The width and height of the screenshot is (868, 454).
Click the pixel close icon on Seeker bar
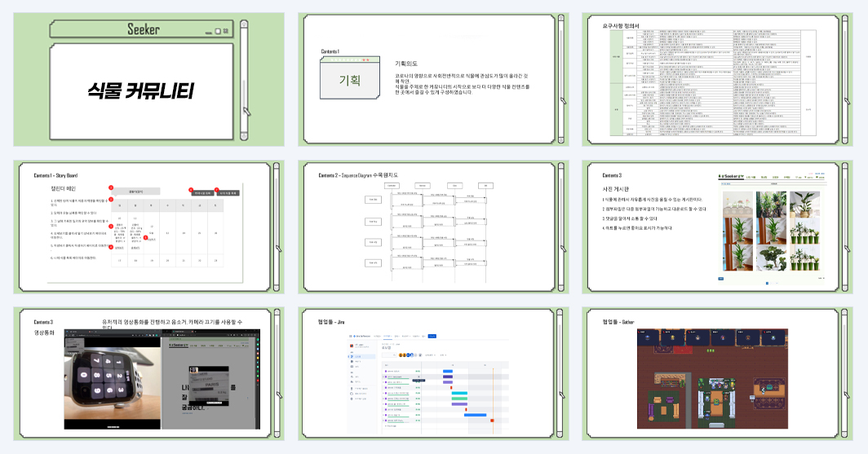click(x=226, y=31)
